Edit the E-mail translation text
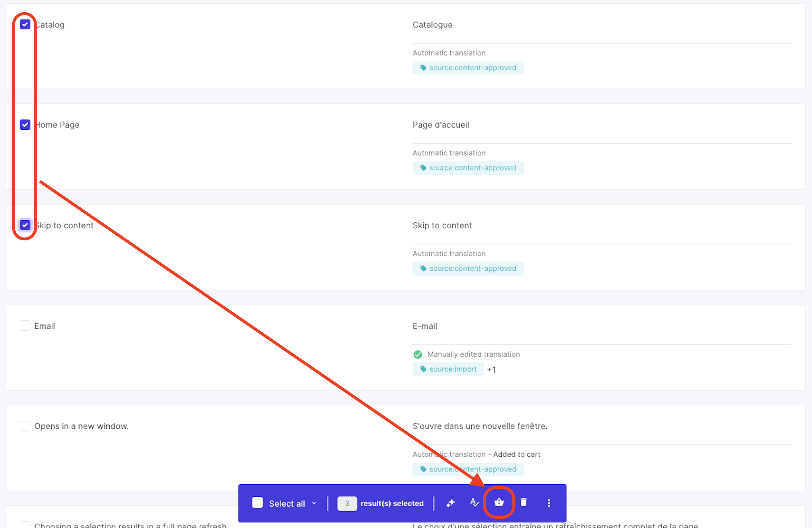 point(425,326)
